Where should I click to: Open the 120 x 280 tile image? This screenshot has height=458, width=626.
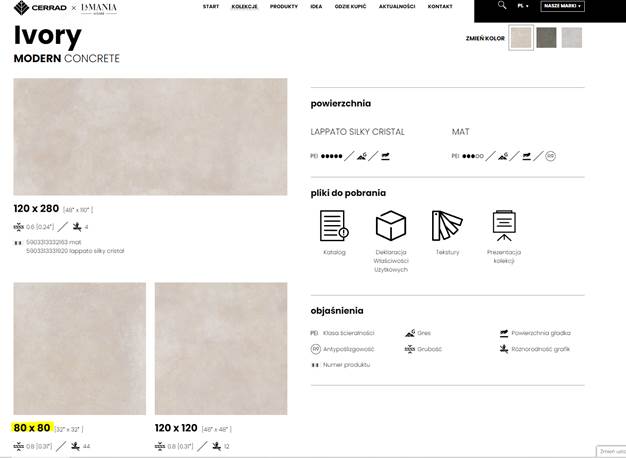[149, 137]
